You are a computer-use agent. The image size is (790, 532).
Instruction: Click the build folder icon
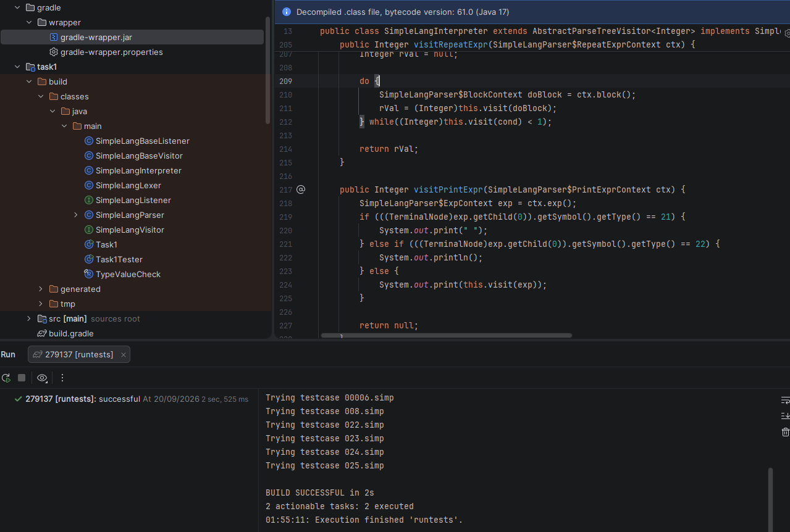(42, 81)
